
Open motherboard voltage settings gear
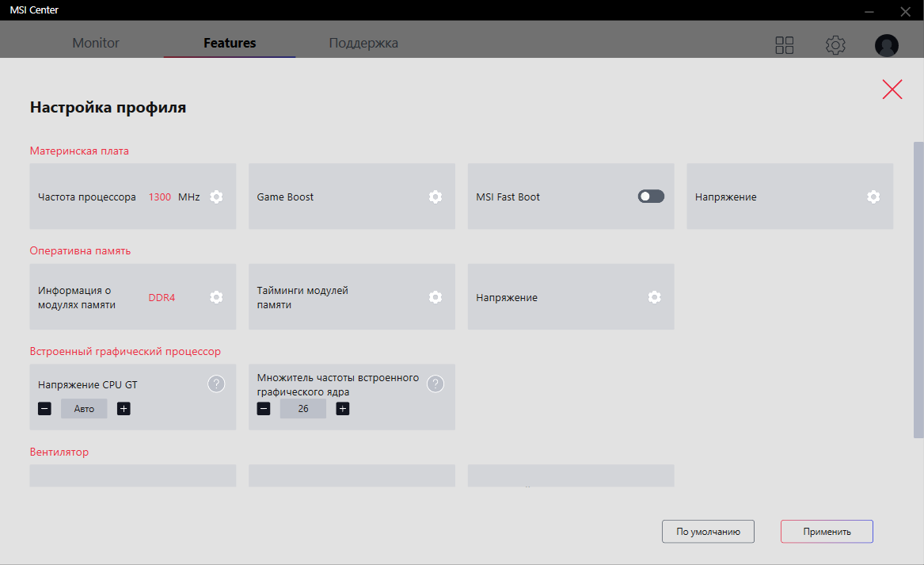[873, 197]
